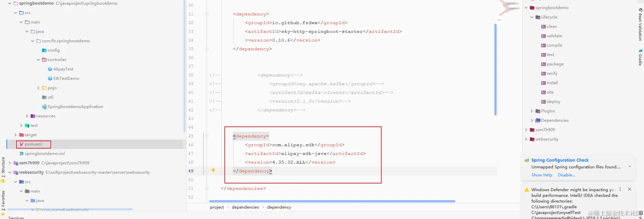The height and width of the screenshot is (219, 644).
Task: Expand ssm7h909 in Maven panel
Action: [526, 130]
